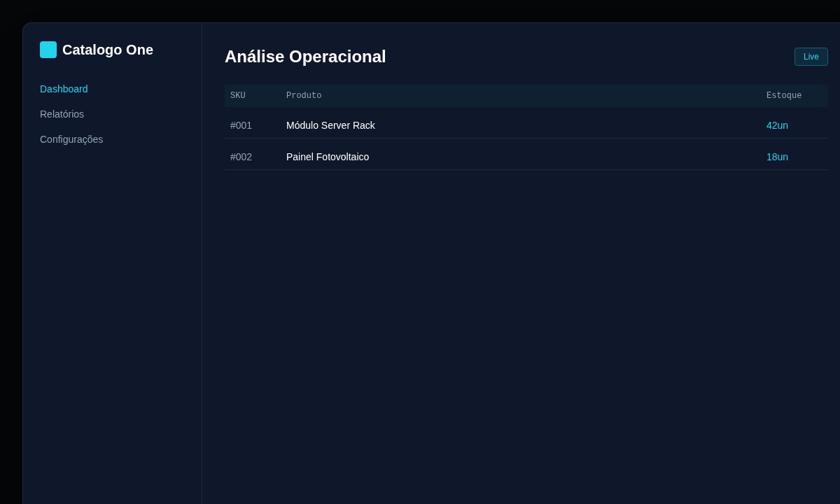Select SKU #001 cell
Screen dimensions: 840x504
pyautogui.click(x=241, y=125)
